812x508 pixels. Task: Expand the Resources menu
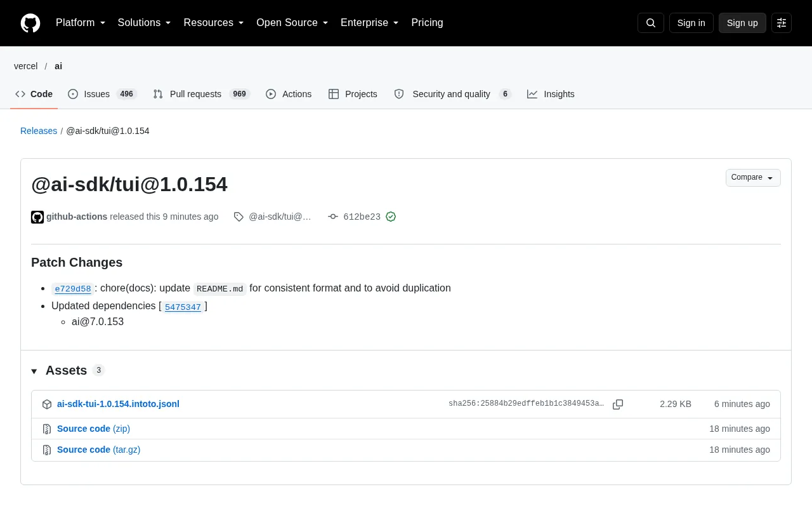[214, 23]
